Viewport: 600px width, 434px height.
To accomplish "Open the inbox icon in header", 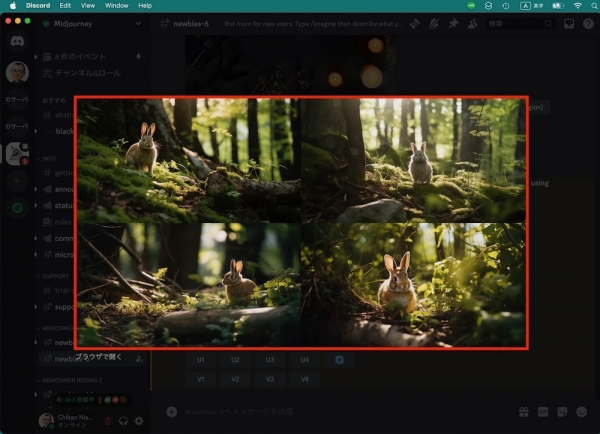I will click(569, 24).
